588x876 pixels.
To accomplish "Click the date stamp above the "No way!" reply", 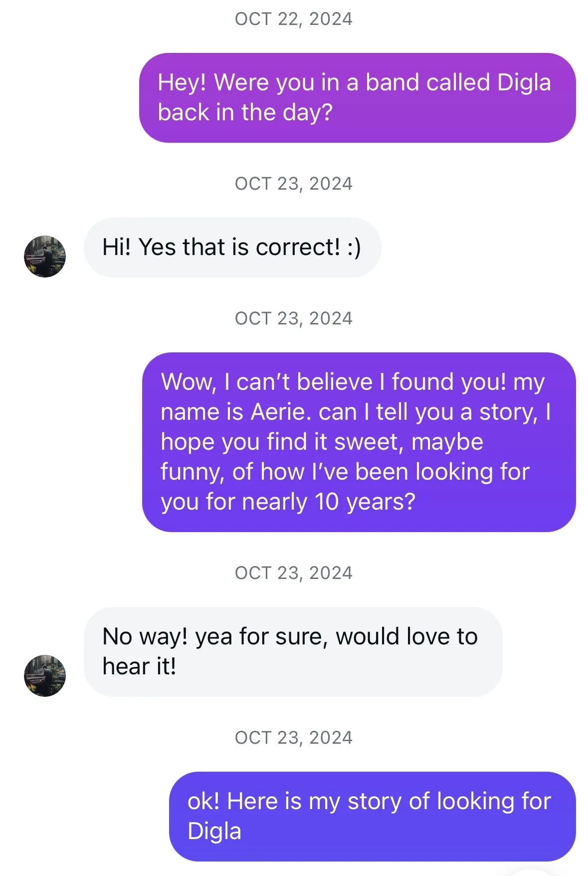I will [x=294, y=573].
